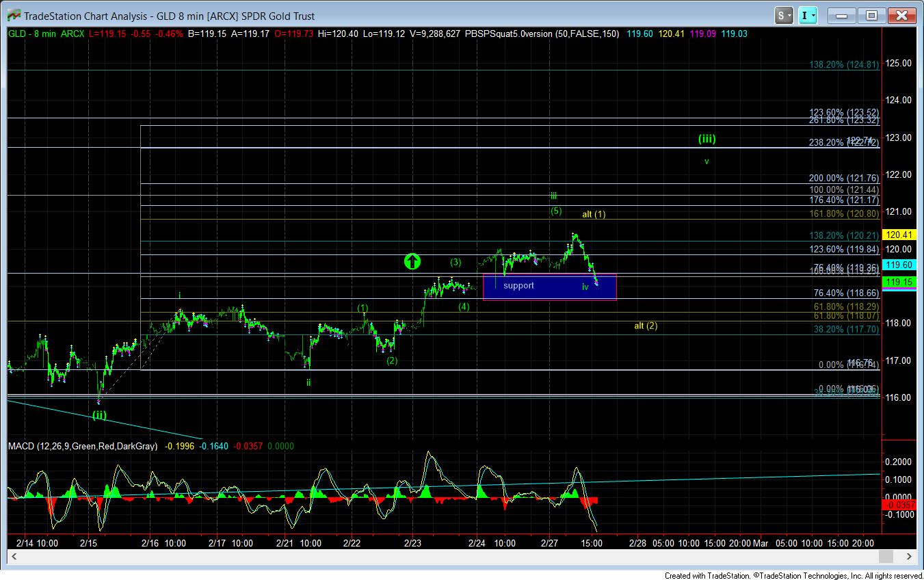This screenshot has width=924, height=580.
Task: Click the red -0.0357 MACD value marker
Action: coord(899,505)
